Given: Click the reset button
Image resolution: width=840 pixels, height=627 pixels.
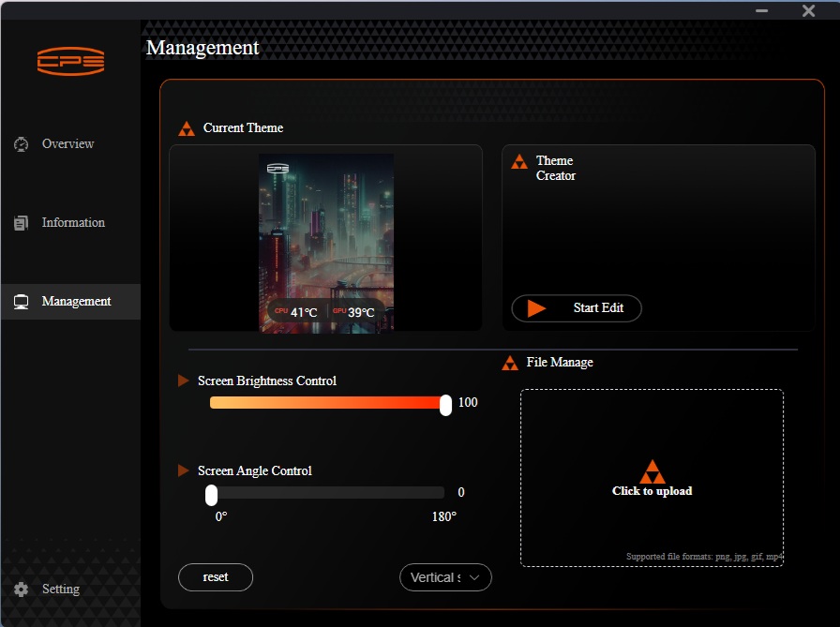Looking at the screenshot, I should [x=216, y=577].
